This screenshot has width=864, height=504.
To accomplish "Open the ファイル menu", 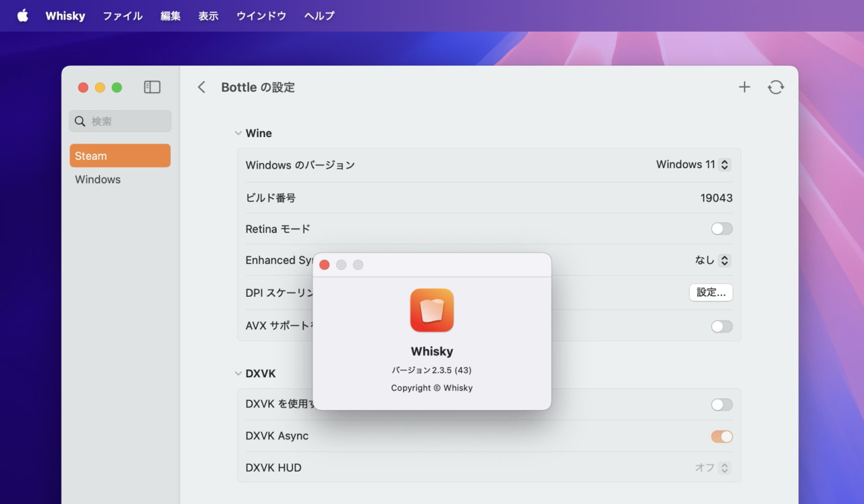I will [122, 16].
